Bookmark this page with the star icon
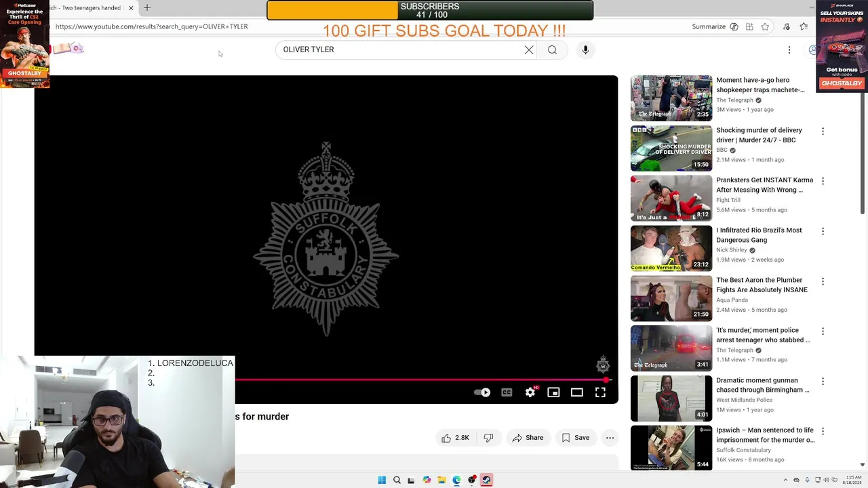The height and width of the screenshot is (488, 868). pos(765,26)
